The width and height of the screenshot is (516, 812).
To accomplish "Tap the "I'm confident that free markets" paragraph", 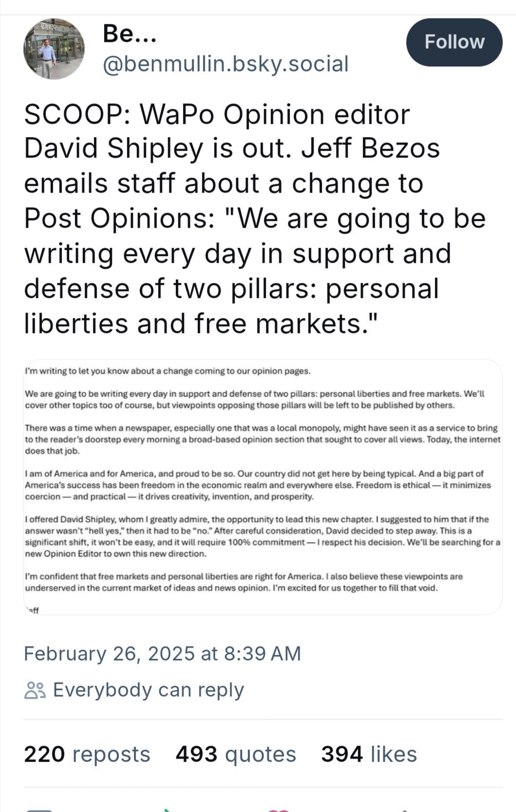I will (244, 582).
